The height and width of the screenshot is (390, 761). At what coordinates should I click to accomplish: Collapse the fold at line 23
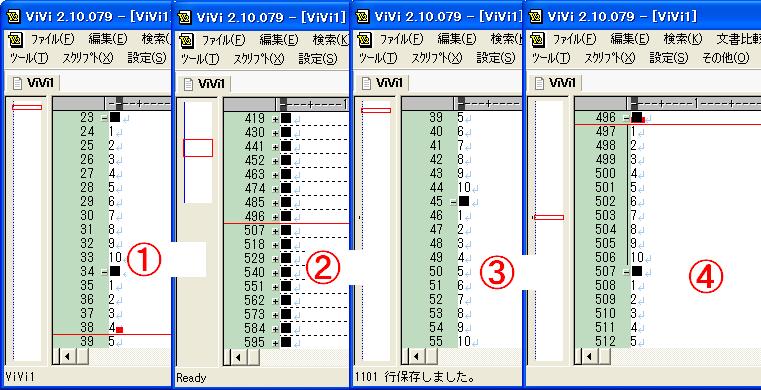pos(104,117)
